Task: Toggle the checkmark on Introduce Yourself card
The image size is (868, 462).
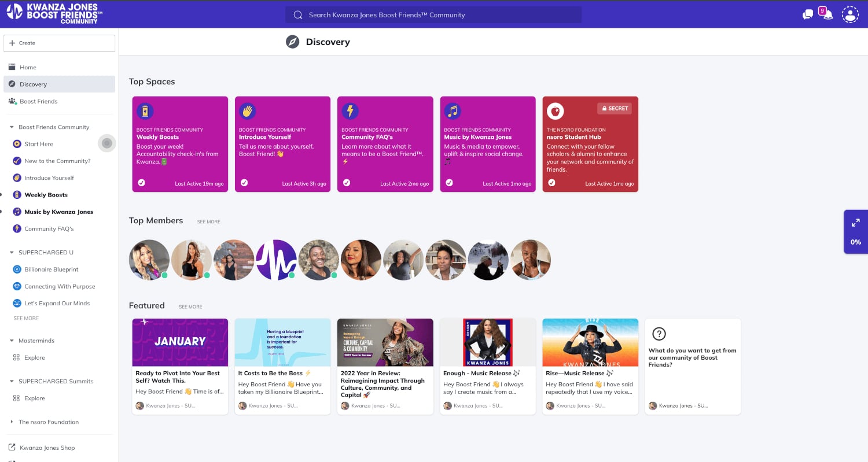Action: point(244,183)
